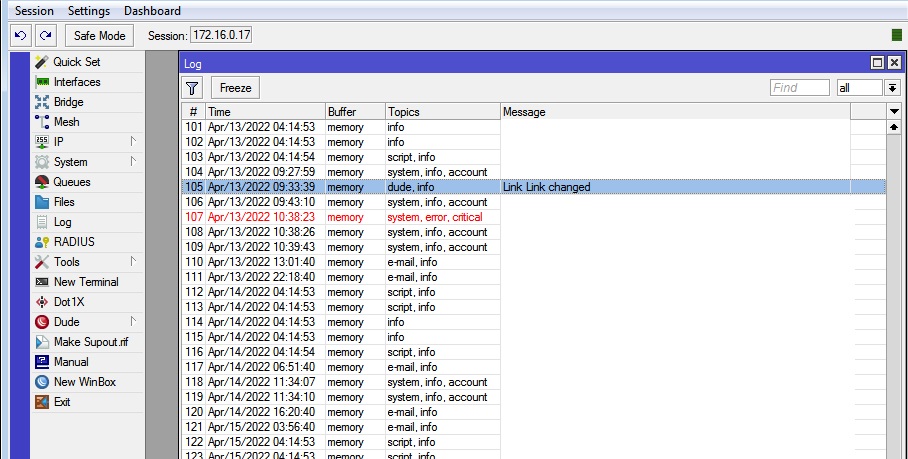Viewport: 908px width, 459px height.
Task: Open the 'all' filter dropdown
Action: 892,88
